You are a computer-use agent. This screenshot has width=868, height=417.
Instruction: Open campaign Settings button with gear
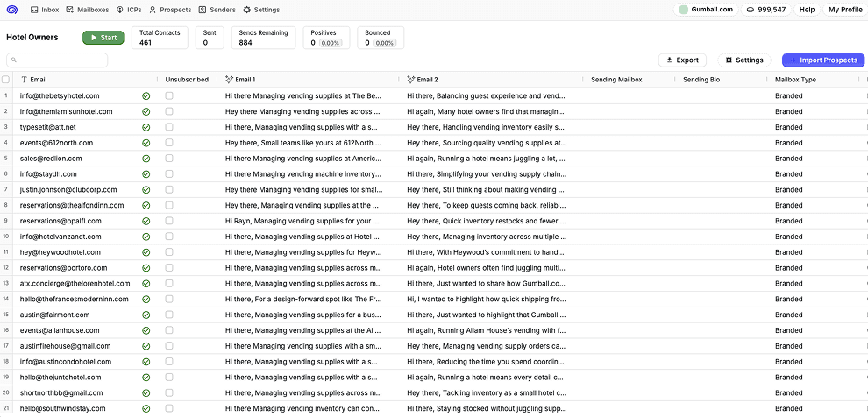(x=744, y=60)
